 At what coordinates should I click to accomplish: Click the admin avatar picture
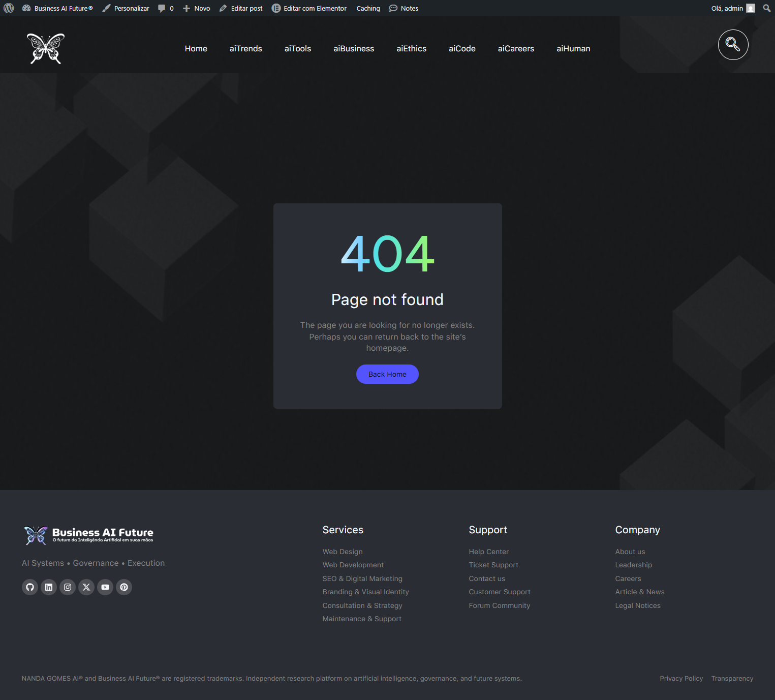point(751,8)
